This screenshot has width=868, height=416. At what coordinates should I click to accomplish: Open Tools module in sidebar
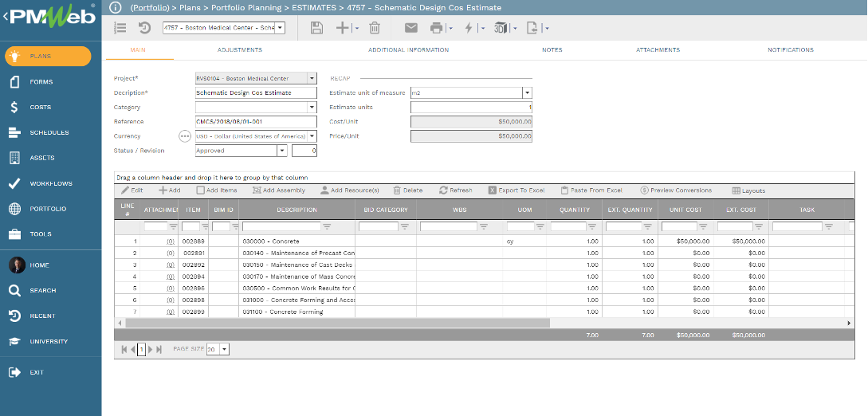tap(41, 234)
